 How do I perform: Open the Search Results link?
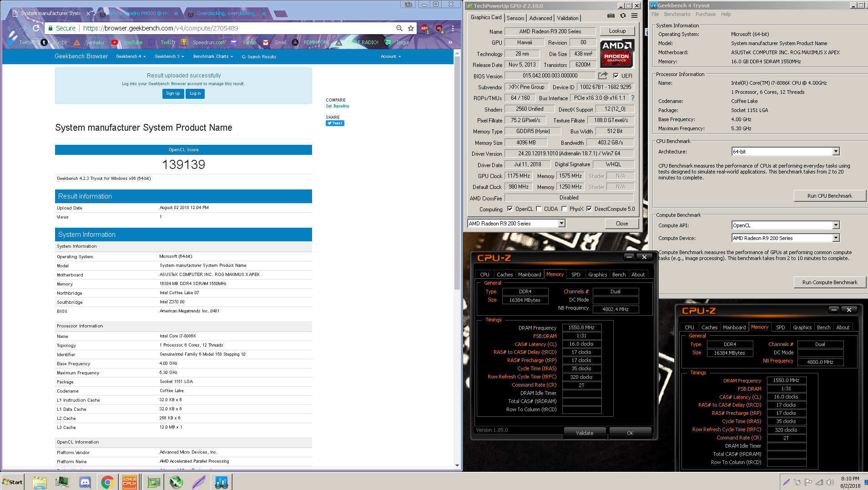point(259,57)
